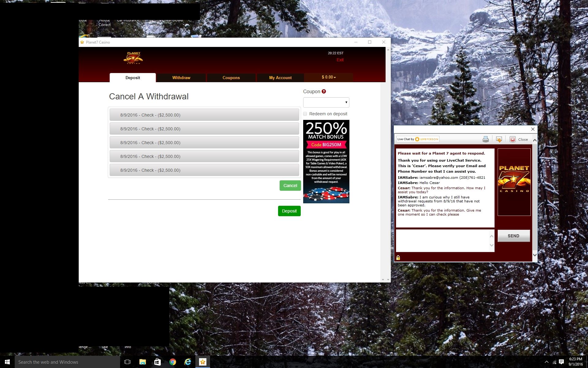
Task: Click the Coupon help question mark icon
Action: coord(324,91)
